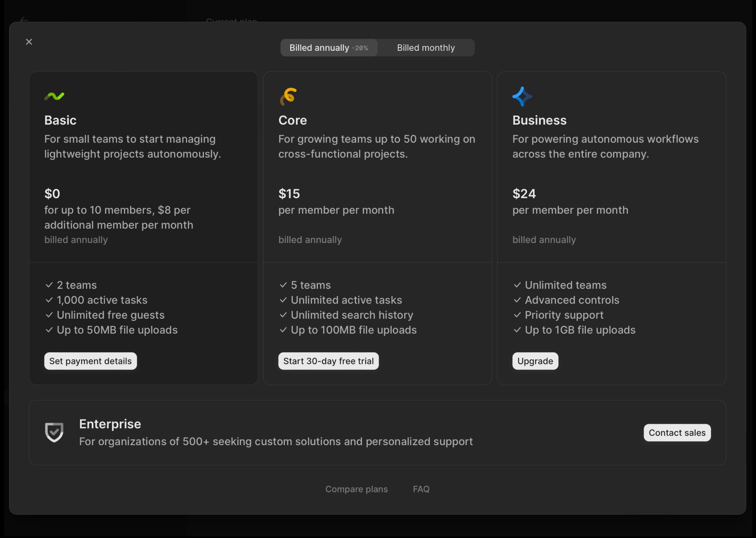
Task: Click the Core plan yellow swirl icon
Action: [x=288, y=96]
